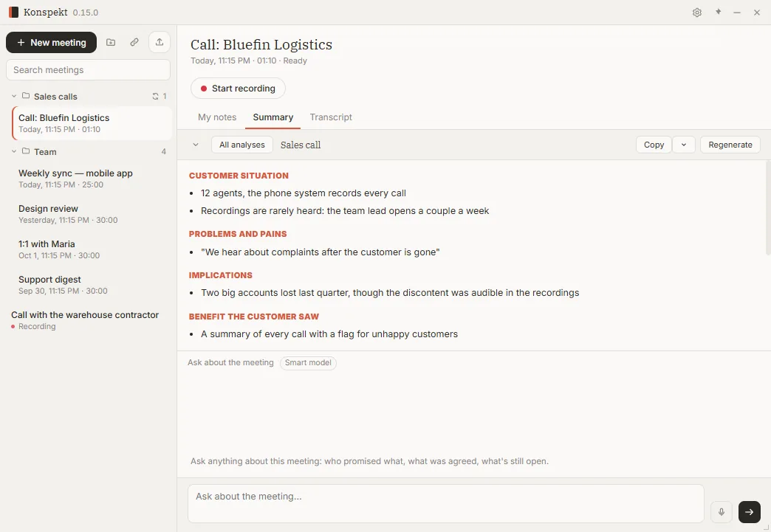Click the New meeting button
771x532 pixels.
pyautogui.click(x=51, y=43)
